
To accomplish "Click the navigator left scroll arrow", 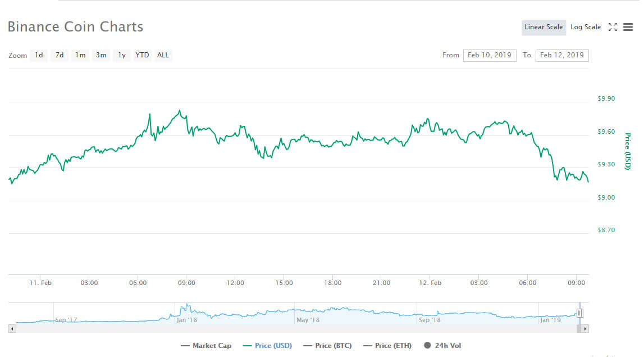I will click(12, 329).
